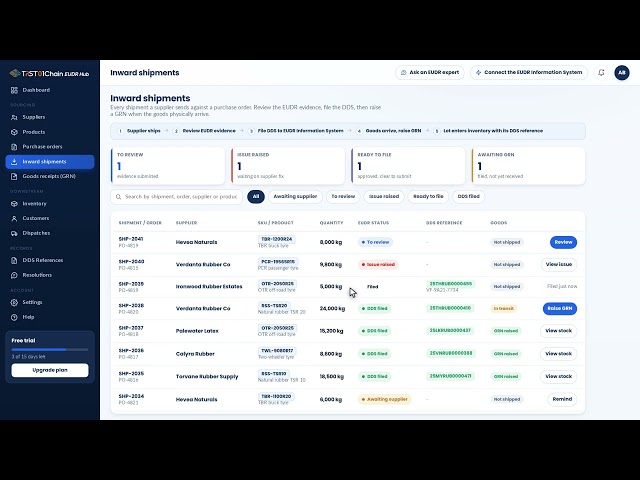Click Connect the EUDR Information System
Screen dimensions: 640x480
point(529,73)
